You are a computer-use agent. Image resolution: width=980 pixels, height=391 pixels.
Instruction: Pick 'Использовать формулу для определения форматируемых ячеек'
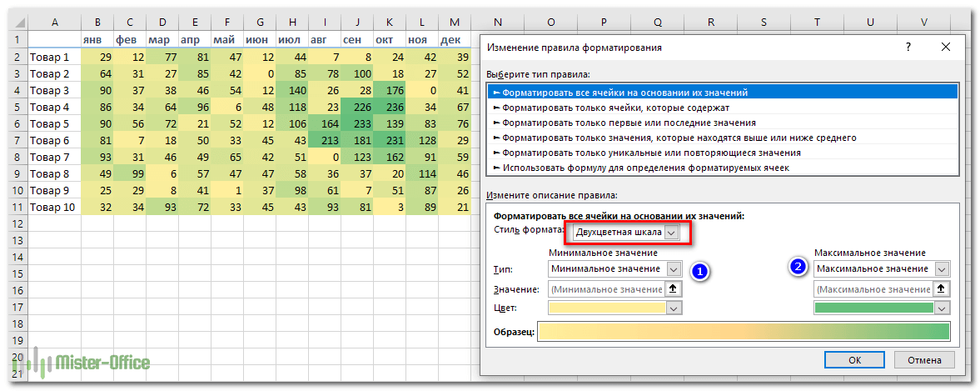point(645,168)
